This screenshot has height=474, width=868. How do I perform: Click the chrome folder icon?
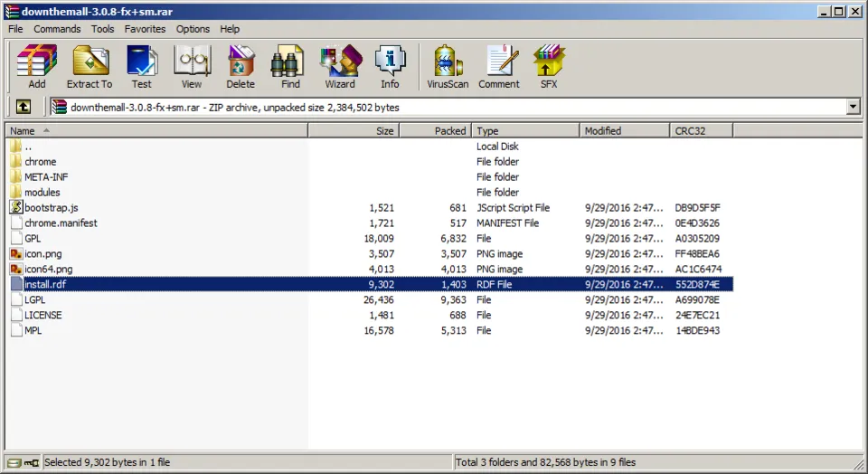click(15, 161)
